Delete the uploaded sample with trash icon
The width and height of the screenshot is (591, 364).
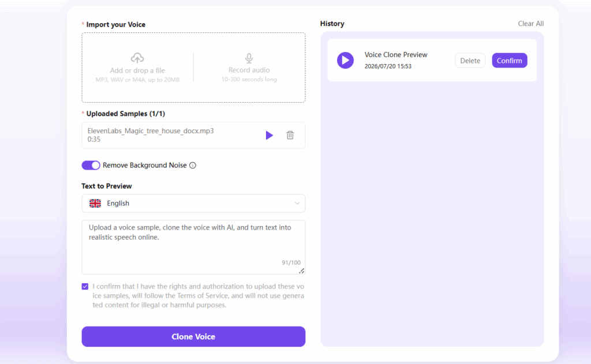click(x=290, y=135)
